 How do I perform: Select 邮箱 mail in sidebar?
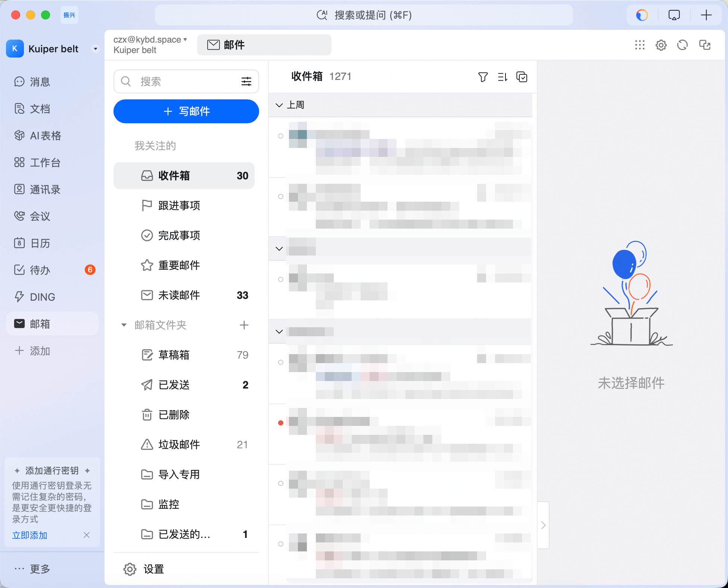pos(52,324)
